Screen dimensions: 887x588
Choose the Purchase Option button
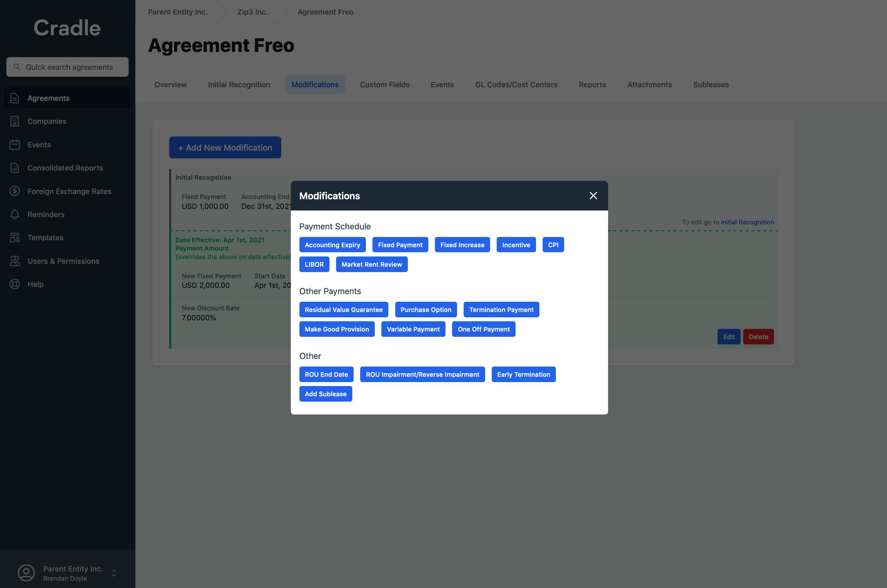point(426,310)
